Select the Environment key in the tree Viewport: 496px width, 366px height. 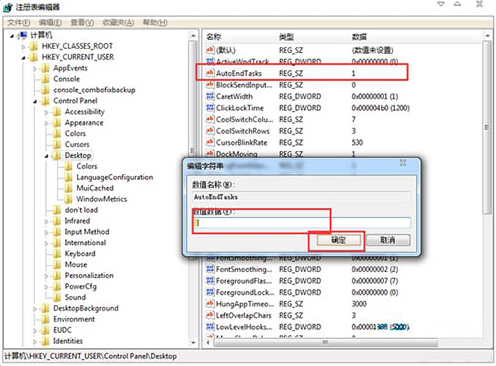coord(74,319)
